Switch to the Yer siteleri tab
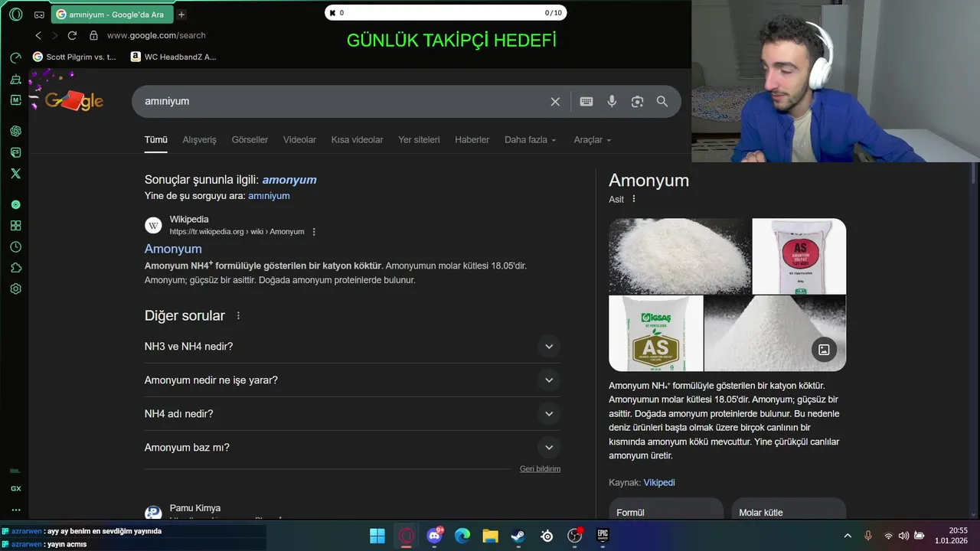The image size is (980, 551). click(x=419, y=140)
